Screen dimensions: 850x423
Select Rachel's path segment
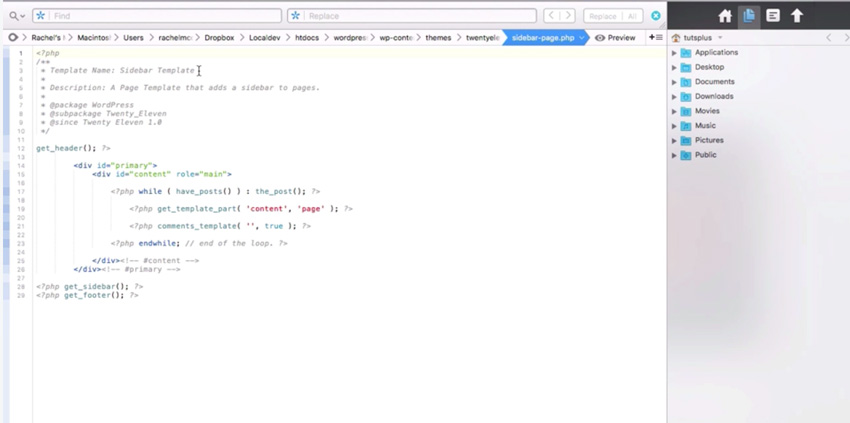pyautogui.click(x=48, y=37)
